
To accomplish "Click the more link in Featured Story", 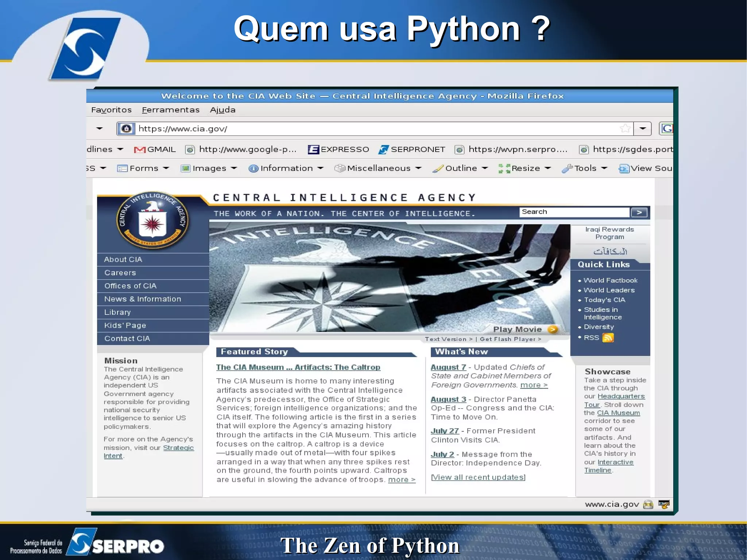I will [x=402, y=480].
